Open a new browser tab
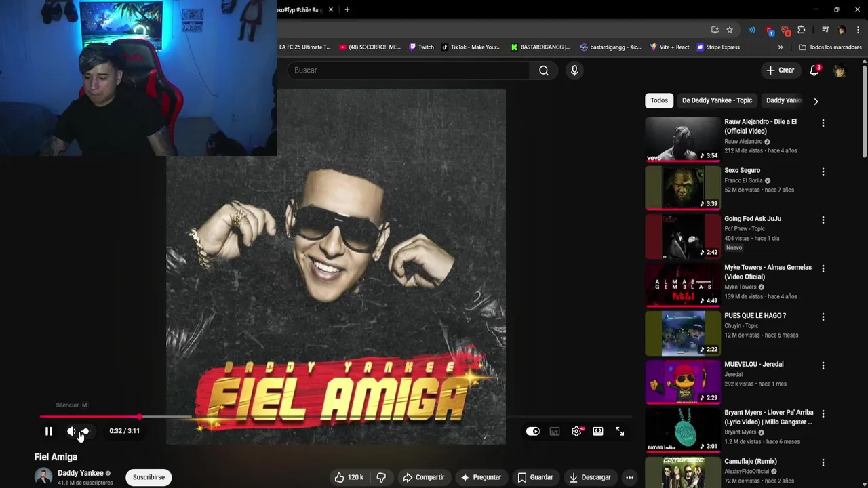Image resolution: width=868 pixels, height=488 pixels. (347, 9)
